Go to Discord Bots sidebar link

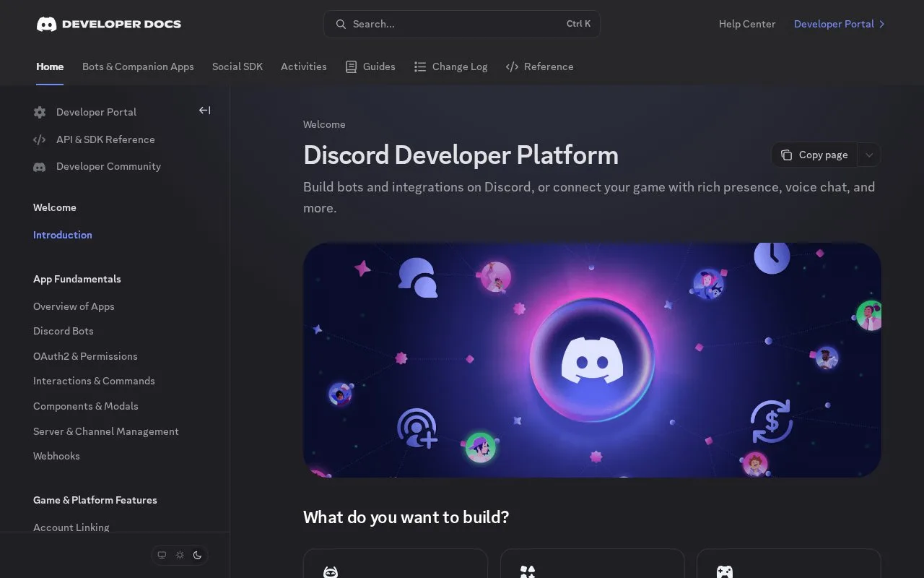click(64, 331)
